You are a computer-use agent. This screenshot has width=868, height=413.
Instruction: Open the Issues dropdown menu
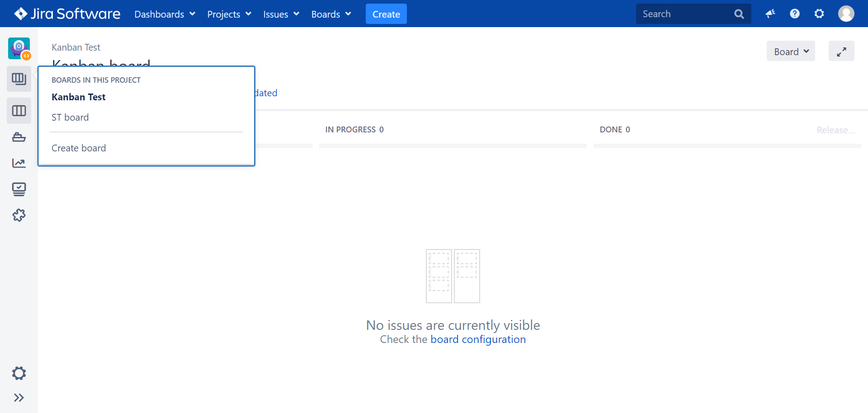coord(281,14)
